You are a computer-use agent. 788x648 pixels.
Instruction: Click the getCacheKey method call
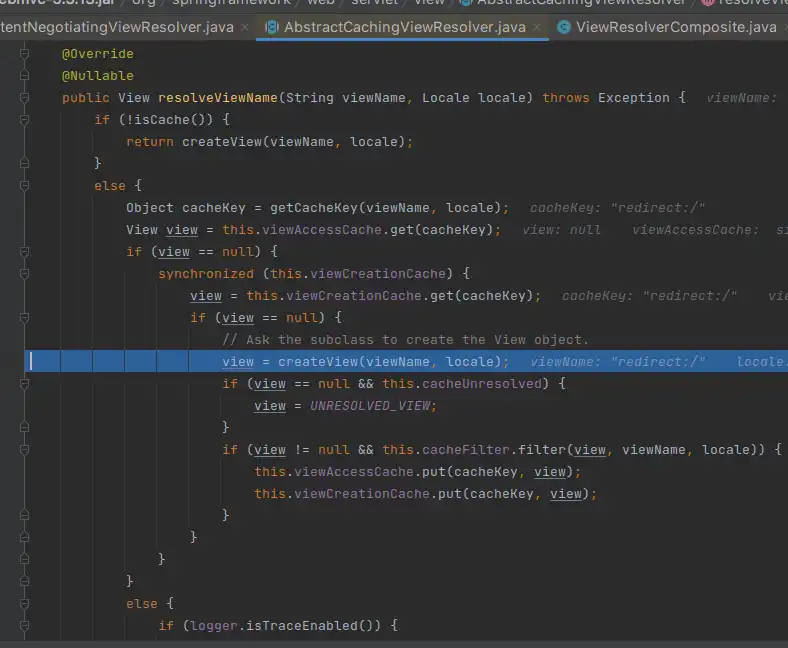click(314, 208)
